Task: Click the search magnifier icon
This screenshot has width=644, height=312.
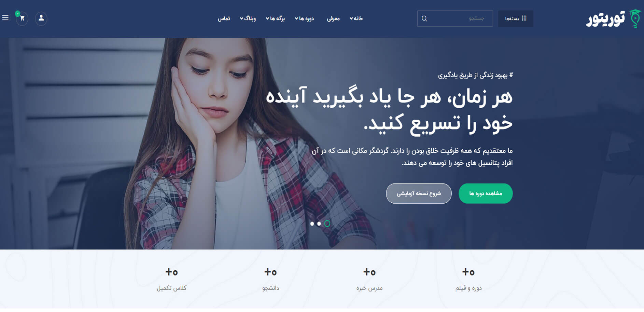Action: point(424,18)
